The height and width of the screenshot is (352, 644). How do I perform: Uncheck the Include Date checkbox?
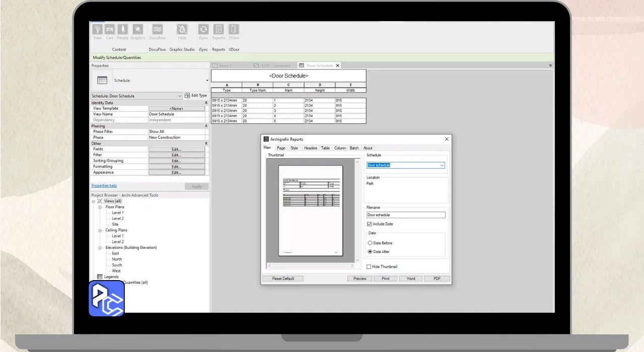click(369, 224)
